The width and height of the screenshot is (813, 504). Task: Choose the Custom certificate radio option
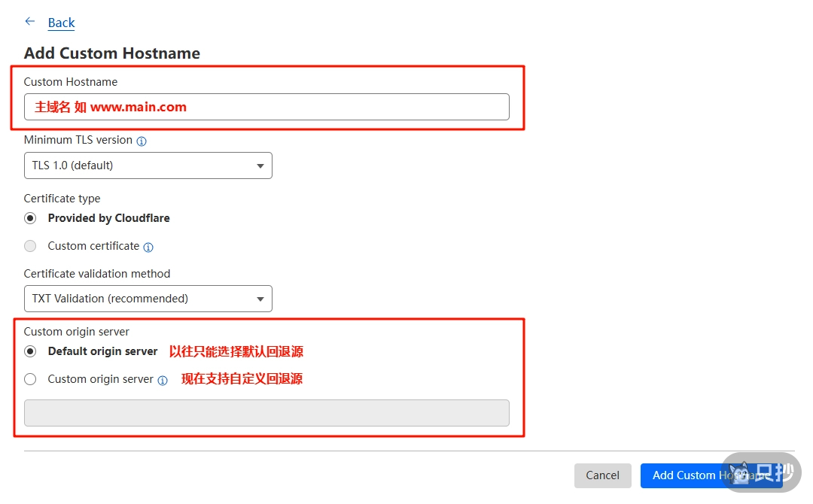(x=30, y=246)
